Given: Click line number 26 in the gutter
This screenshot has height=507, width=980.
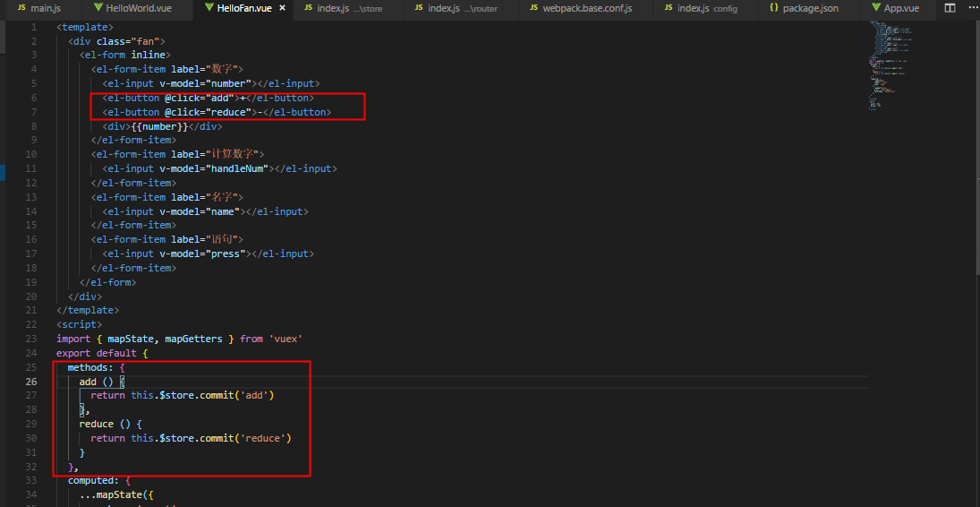Looking at the screenshot, I should pyautogui.click(x=30, y=382).
